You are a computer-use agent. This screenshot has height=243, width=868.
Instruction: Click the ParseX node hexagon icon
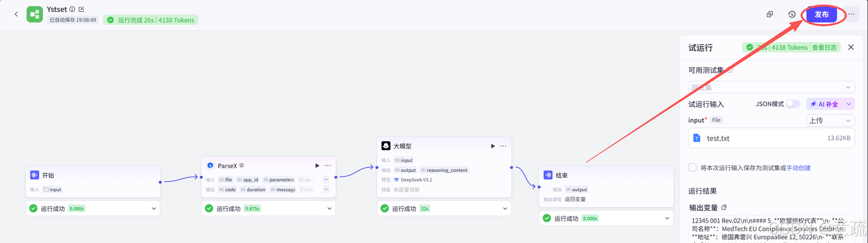pos(210,165)
